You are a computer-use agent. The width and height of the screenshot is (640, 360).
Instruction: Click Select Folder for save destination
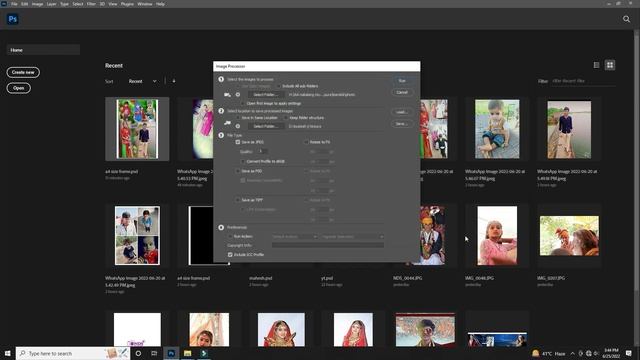click(x=266, y=126)
